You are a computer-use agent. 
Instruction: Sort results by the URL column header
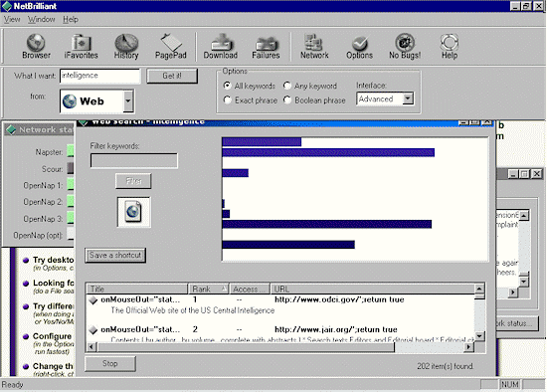click(372, 290)
